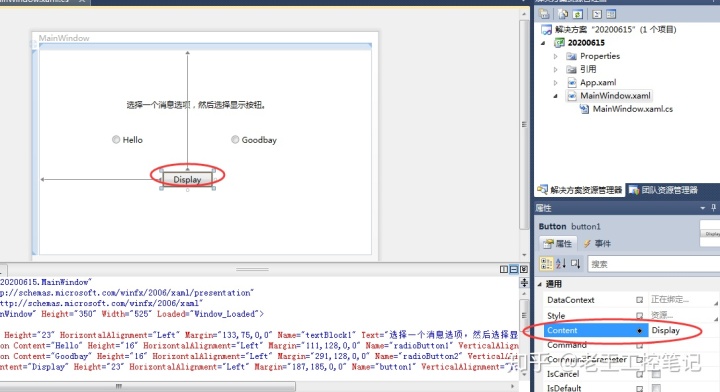The image size is (720, 392).
Task: Click the Alphabetical A-Z sort icon
Action: click(561, 263)
